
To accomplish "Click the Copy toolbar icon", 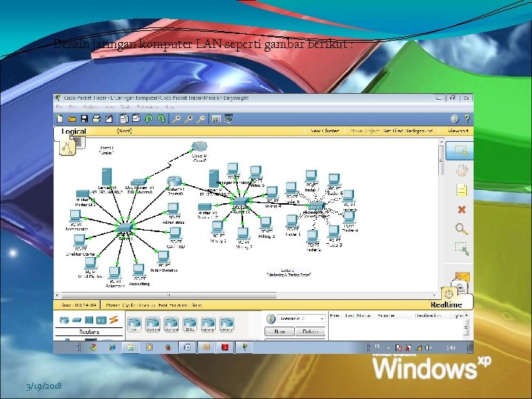I will 124,118.
